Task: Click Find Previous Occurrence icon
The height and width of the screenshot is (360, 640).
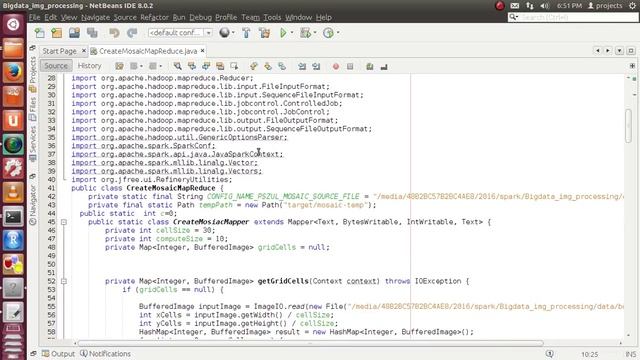Action: 192,66
